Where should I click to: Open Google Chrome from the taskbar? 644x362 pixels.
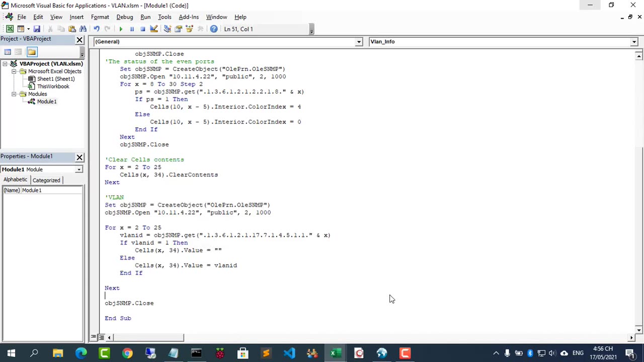tap(127, 353)
